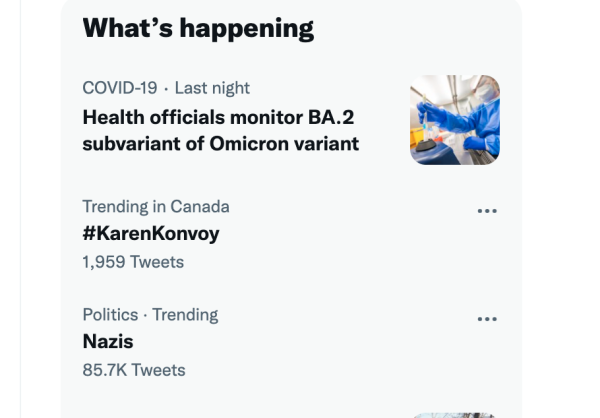Click the lab photo thumbnail
Screen dimensions: 600x418
point(455,120)
